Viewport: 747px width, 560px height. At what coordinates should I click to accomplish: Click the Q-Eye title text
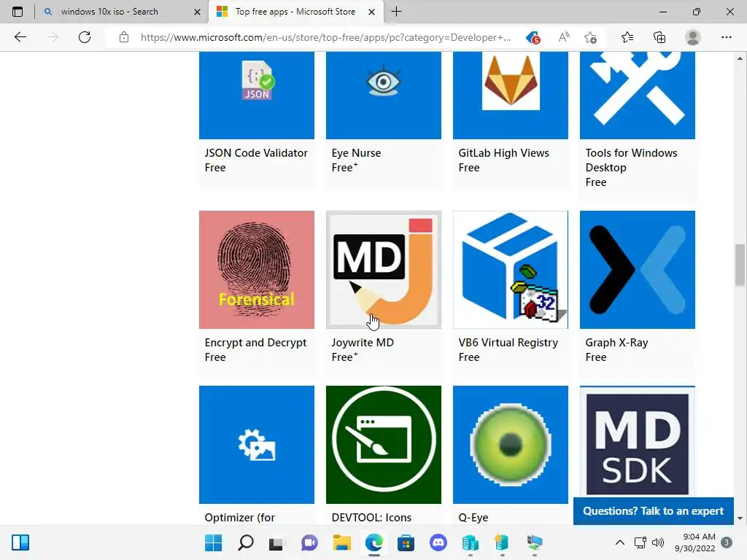[x=473, y=517]
